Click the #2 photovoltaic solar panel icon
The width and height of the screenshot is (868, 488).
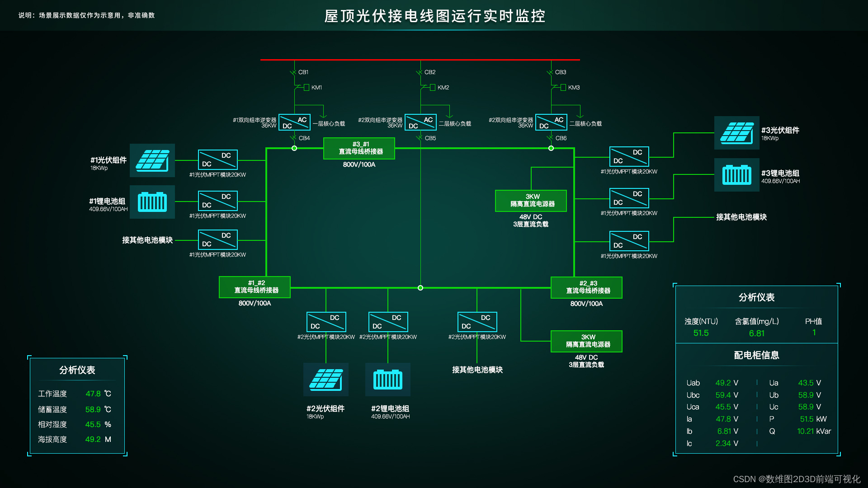[x=325, y=380]
